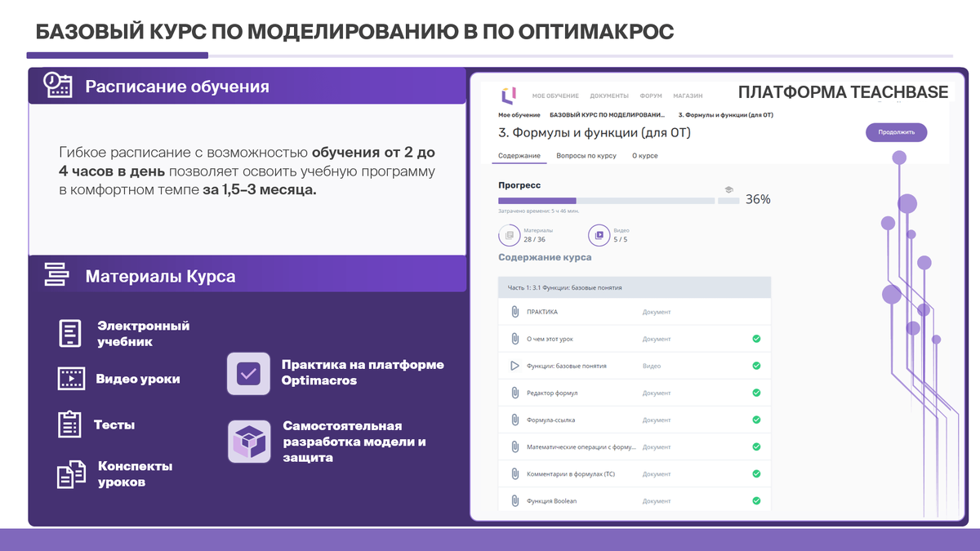Click the Электронный учебник book icon
Image resolution: width=980 pixels, height=551 pixels.
pyautogui.click(x=69, y=333)
